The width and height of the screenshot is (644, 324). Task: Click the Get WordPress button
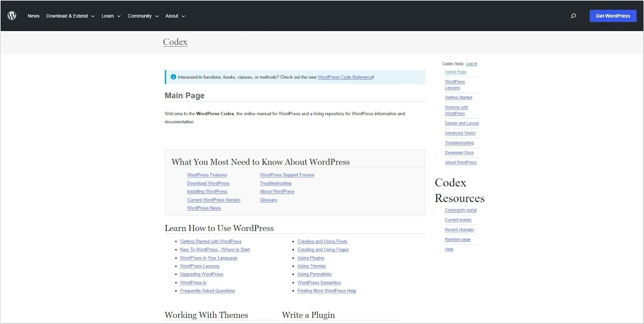pos(613,16)
